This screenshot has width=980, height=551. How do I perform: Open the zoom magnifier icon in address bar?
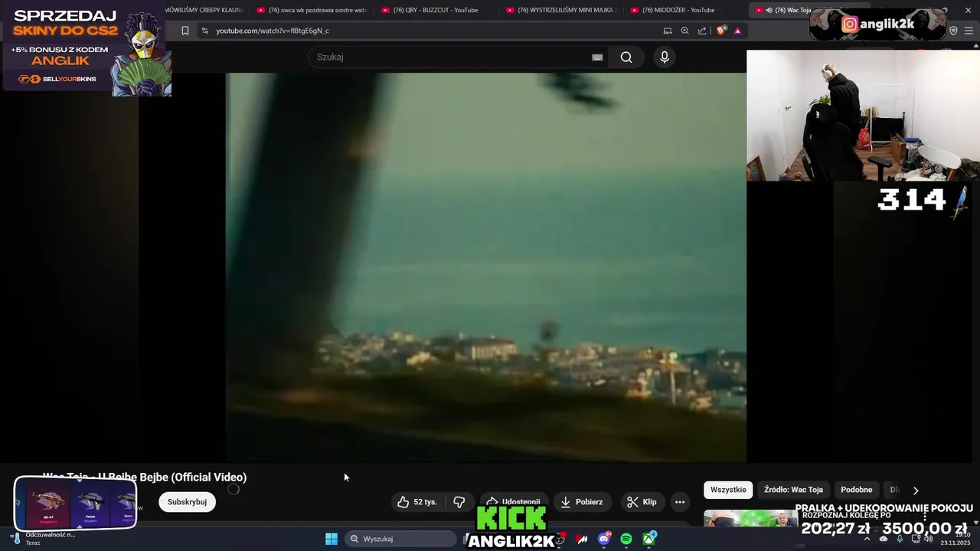pyautogui.click(x=684, y=31)
